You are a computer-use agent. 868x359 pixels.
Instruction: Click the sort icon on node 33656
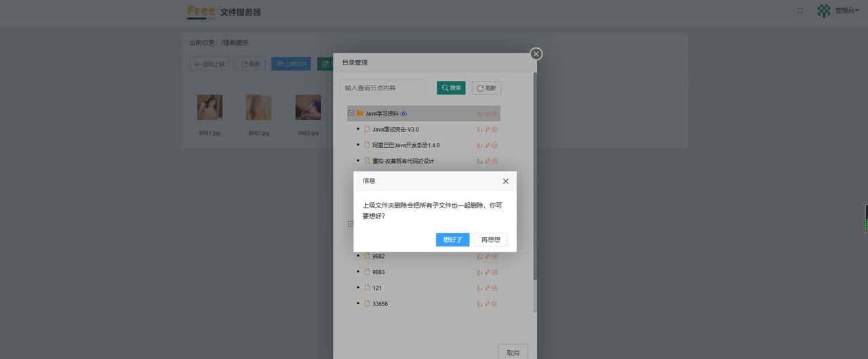pyautogui.click(x=479, y=304)
